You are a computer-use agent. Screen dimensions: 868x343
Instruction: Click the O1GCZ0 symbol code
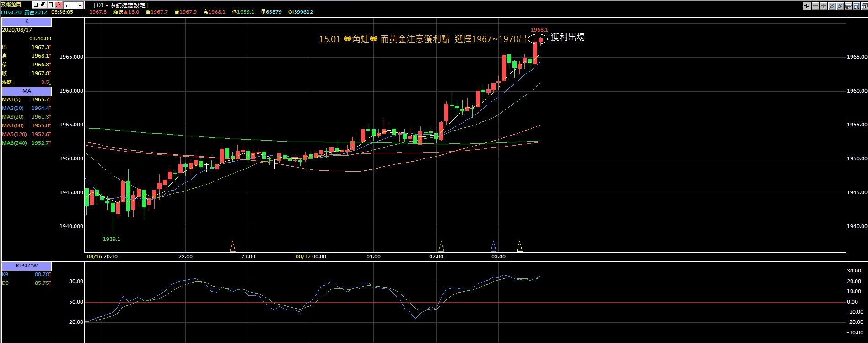click(x=11, y=12)
